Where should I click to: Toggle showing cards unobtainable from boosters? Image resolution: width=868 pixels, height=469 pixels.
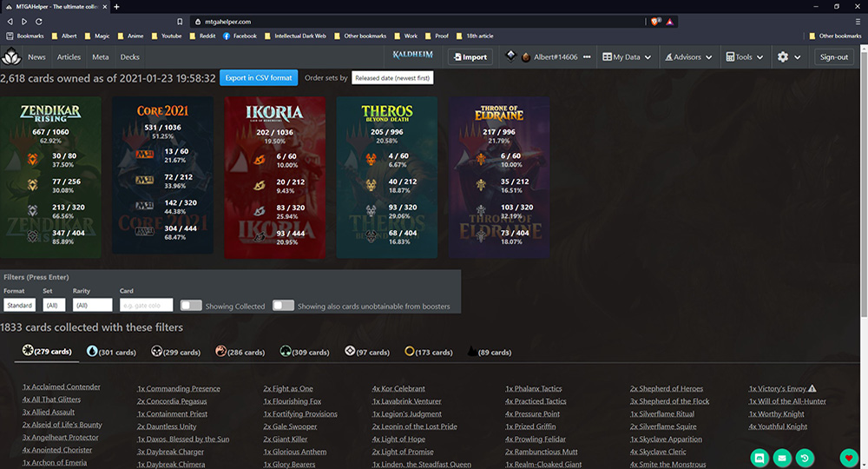[x=284, y=306]
